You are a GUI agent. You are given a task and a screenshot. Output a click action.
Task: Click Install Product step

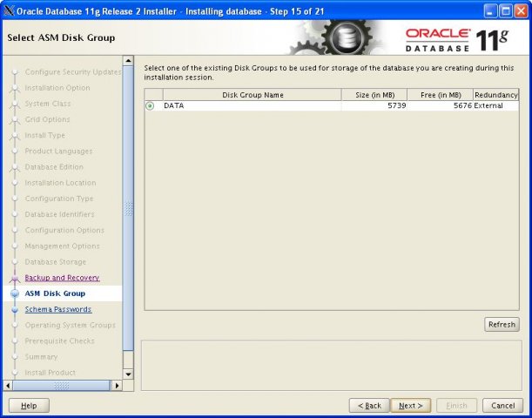51,373
